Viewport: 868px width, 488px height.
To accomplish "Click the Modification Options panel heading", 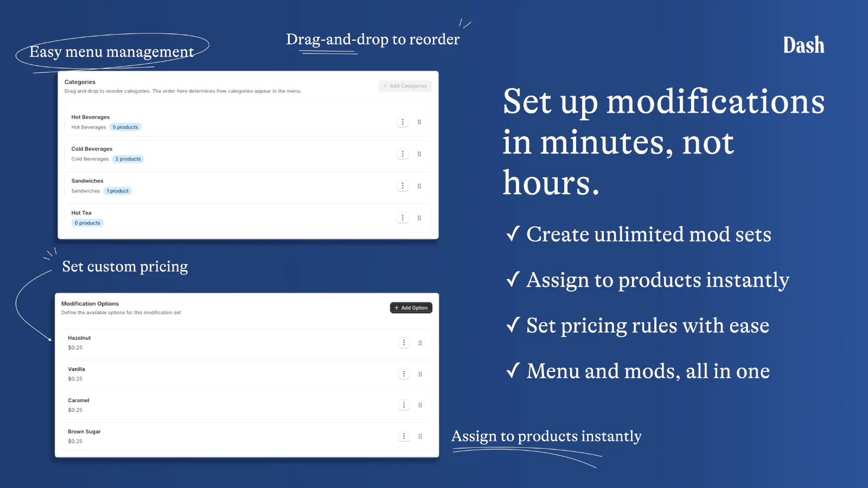I will tap(90, 304).
